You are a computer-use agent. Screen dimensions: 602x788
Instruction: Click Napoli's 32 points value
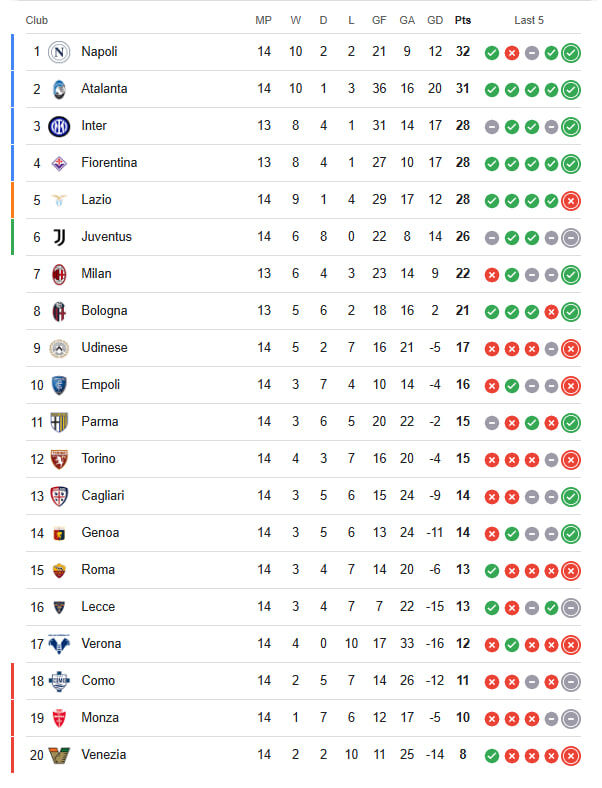click(463, 52)
